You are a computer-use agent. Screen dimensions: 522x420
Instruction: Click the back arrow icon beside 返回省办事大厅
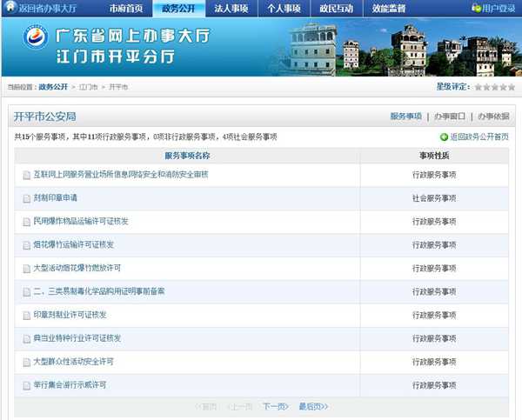click(11, 8)
